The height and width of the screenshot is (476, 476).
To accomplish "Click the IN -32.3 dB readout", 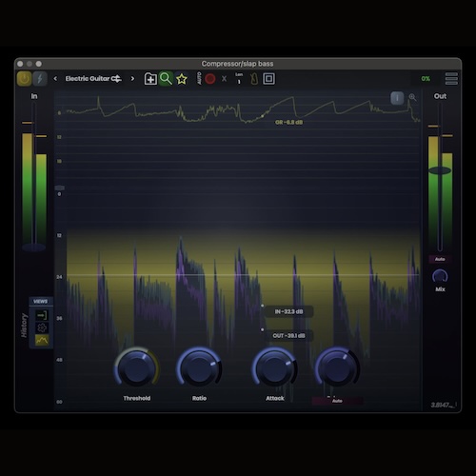I will 288,311.
